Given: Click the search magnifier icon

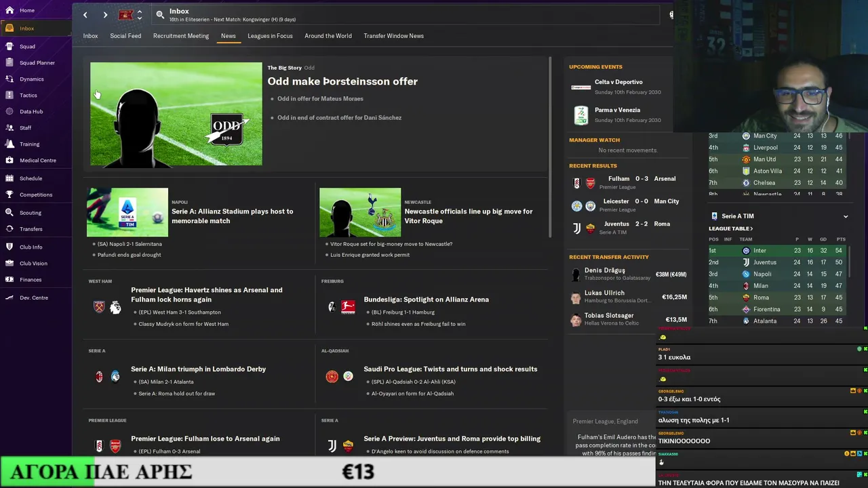Looking at the screenshot, I should click(x=160, y=14).
